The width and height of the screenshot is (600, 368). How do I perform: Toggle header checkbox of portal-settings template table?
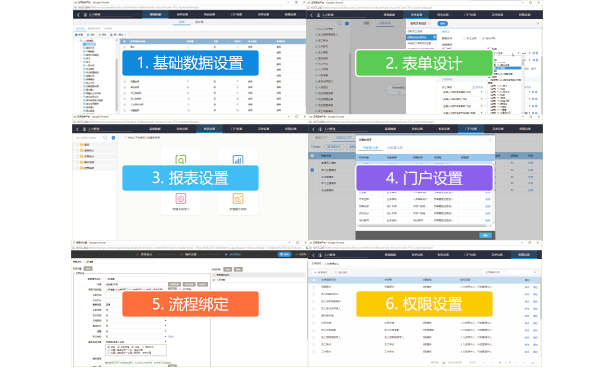[x=312, y=156]
